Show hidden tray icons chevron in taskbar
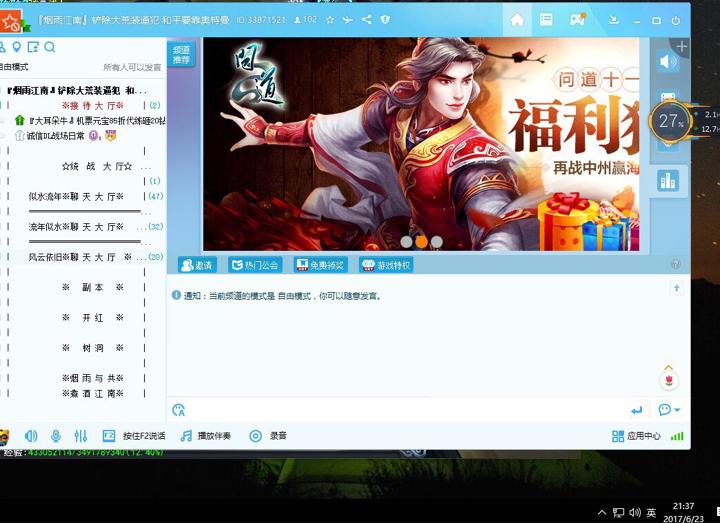Screen dimensions: 720x523 click(x=602, y=512)
